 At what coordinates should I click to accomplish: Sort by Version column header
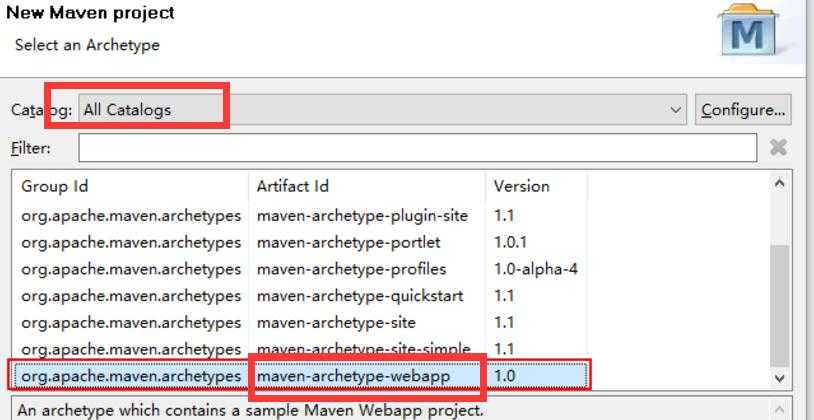tap(521, 186)
